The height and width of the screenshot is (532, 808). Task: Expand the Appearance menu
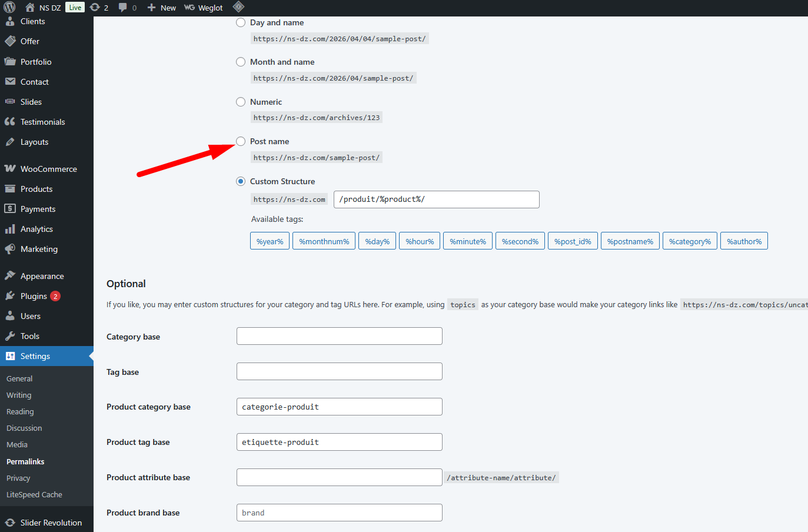[x=42, y=276]
